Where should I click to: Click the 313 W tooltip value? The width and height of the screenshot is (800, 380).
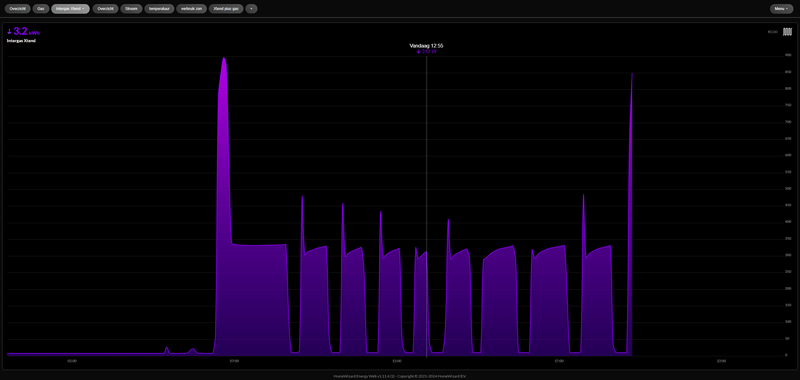point(427,52)
